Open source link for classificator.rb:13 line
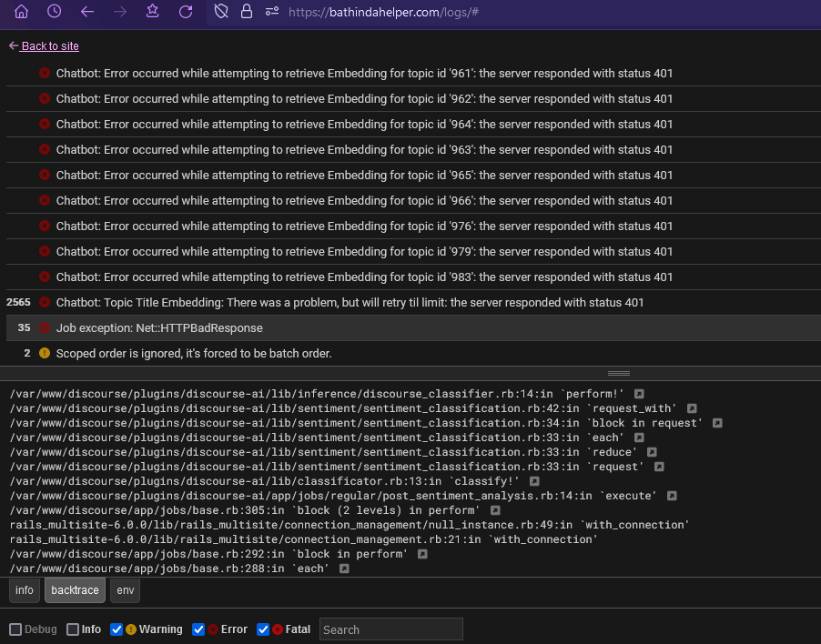821x644 pixels. tap(534, 481)
